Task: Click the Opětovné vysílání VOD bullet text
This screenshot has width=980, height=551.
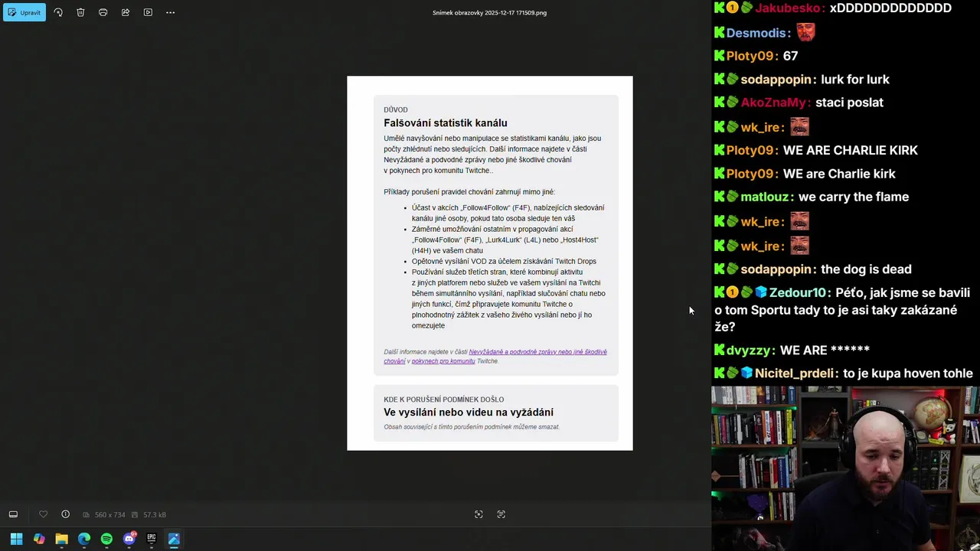Action: tap(504, 262)
